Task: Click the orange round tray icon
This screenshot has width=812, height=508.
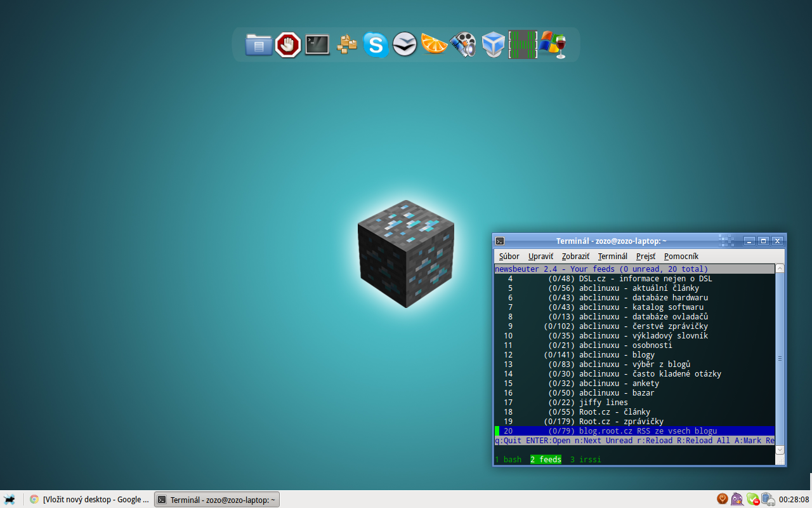Action: [x=722, y=499]
